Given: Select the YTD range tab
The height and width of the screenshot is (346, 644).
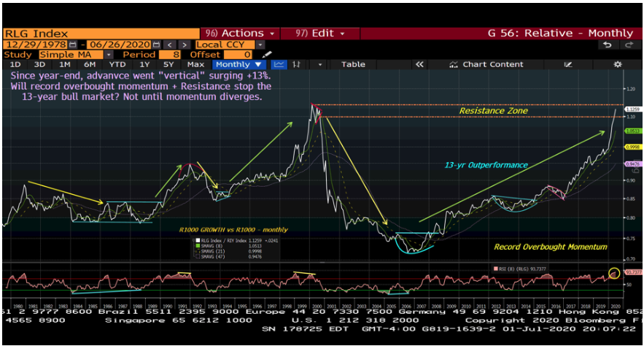Looking at the screenshot, I should click(117, 64).
